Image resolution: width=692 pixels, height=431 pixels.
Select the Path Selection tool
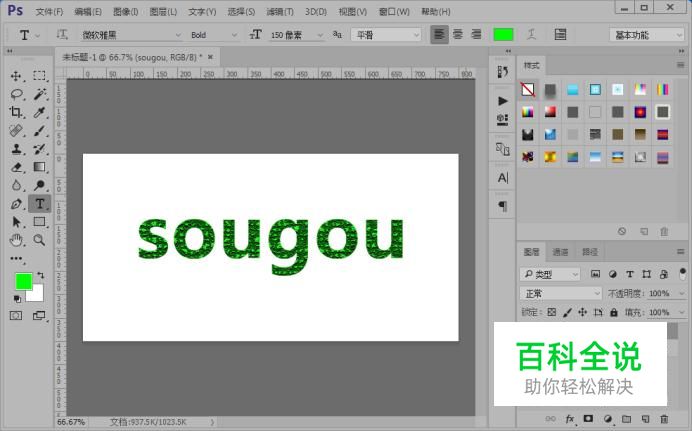[16, 222]
